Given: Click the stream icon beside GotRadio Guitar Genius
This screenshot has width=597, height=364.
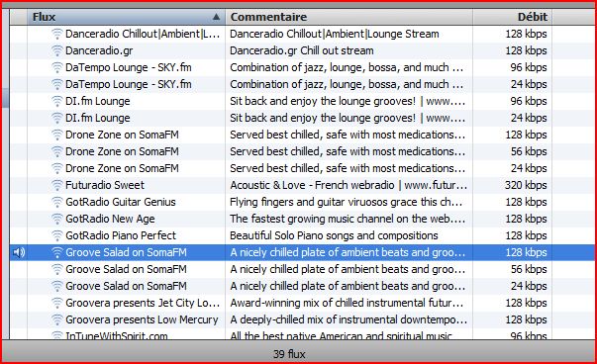Looking at the screenshot, I should [56, 202].
